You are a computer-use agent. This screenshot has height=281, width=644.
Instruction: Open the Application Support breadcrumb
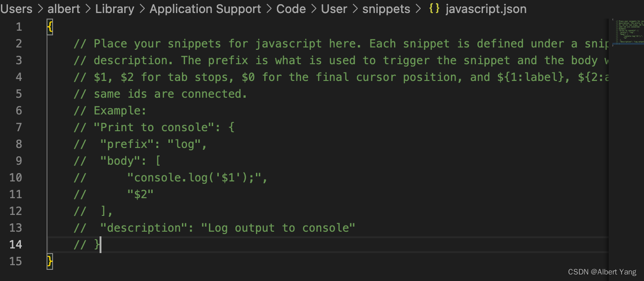click(x=205, y=9)
